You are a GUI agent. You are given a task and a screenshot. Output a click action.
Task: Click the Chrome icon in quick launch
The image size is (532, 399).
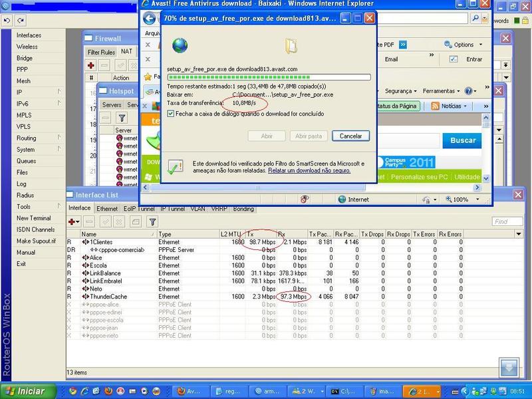pyautogui.click(x=72, y=391)
